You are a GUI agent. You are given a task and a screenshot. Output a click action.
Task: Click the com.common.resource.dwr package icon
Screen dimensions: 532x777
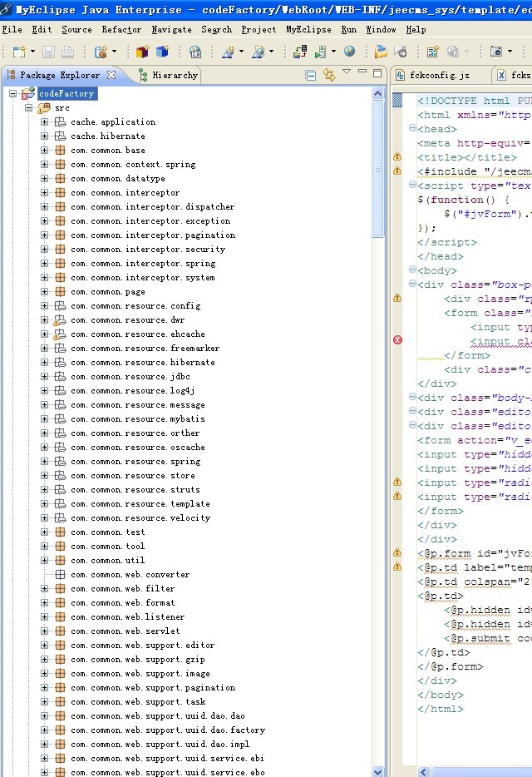point(60,320)
